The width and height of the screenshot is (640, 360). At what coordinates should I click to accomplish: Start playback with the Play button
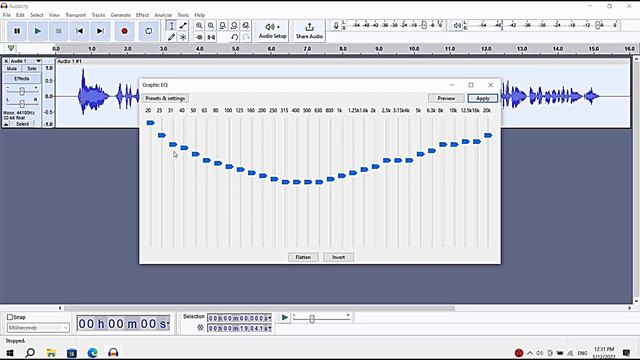(38, 31)
